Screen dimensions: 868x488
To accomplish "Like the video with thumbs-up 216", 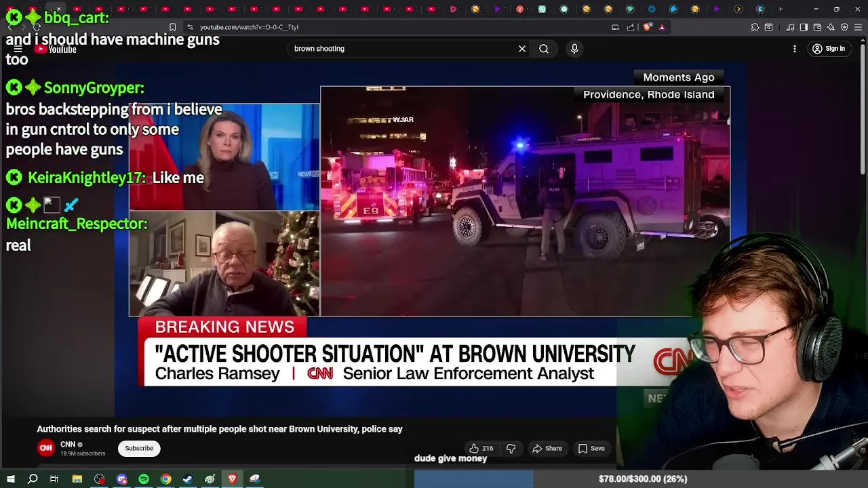I will pos(481,449).
